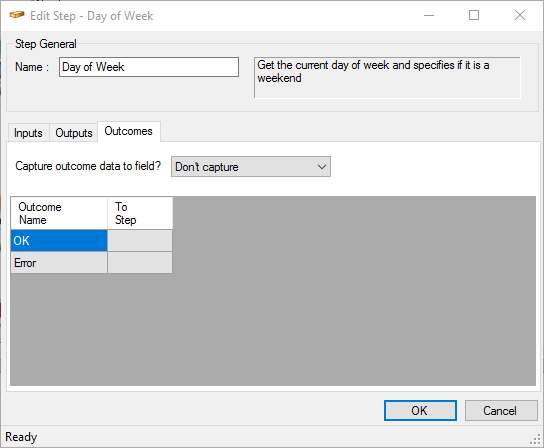Click the dropdown arrow beside Don't capture
Screen dimensions: 544x448
pos(322,167)
